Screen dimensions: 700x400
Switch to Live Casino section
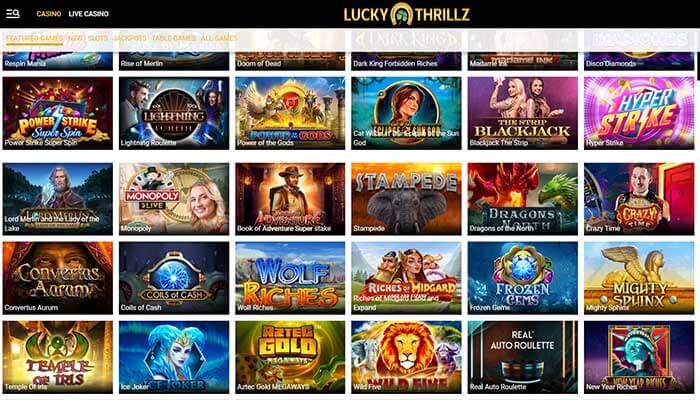click(88, 14)
